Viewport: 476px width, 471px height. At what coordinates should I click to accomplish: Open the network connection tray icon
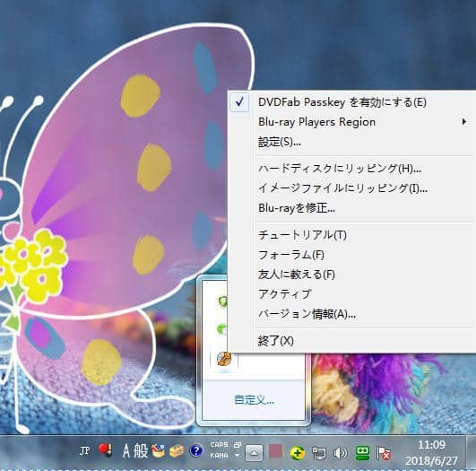coord(319,453)
